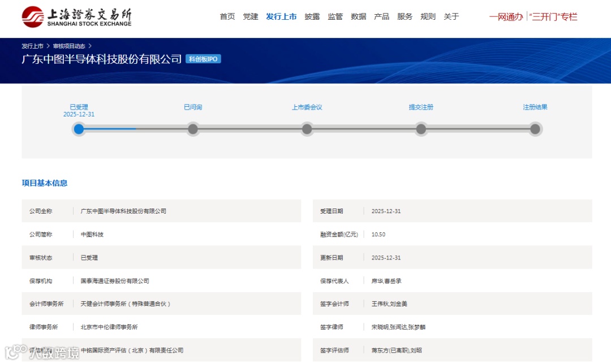Click the financing amount 10.50

click(x=378, y=235)
